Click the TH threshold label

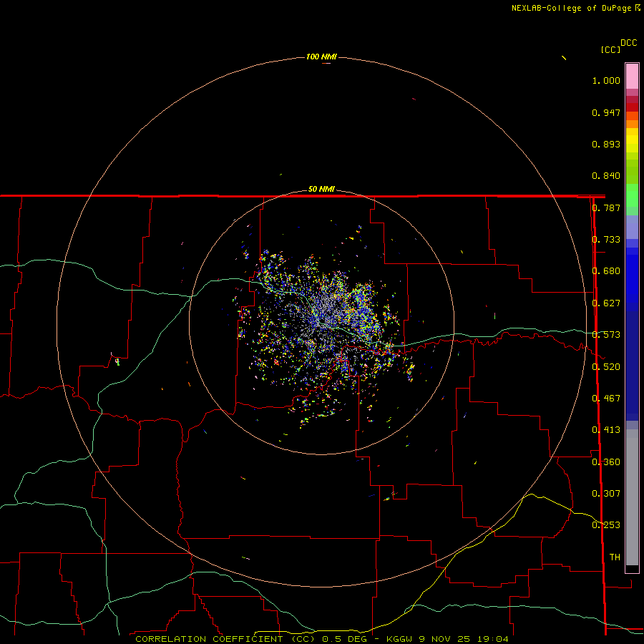[x=615, y=557]
